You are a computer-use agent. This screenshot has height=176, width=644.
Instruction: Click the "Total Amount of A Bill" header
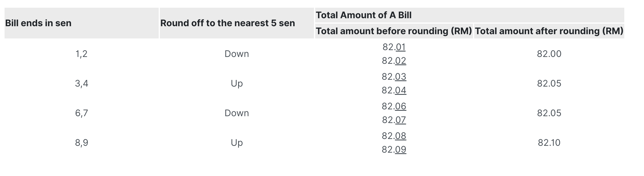(x=363, y=15)
